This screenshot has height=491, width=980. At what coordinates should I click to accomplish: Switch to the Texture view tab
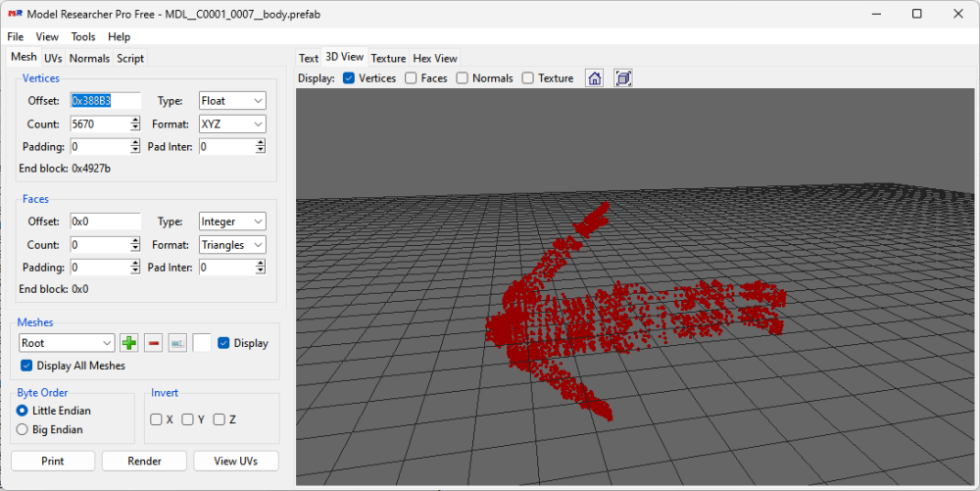click(x=388, y=58)
